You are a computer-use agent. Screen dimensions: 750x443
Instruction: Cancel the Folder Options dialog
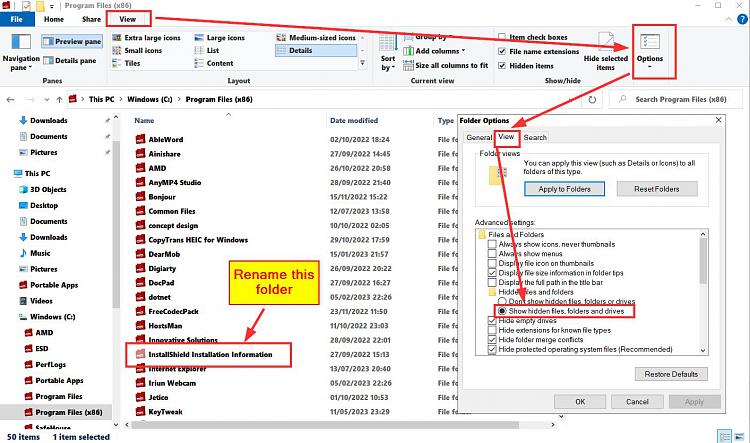pos(637,402)
